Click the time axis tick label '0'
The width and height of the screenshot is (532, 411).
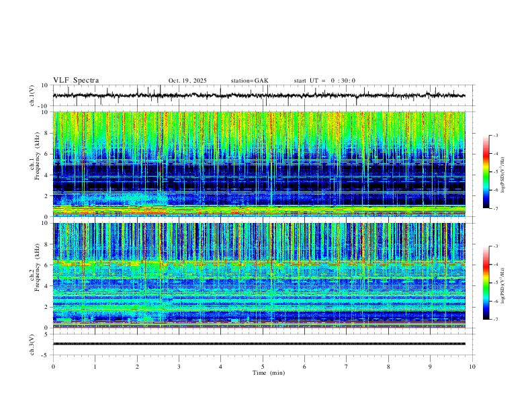53,367
